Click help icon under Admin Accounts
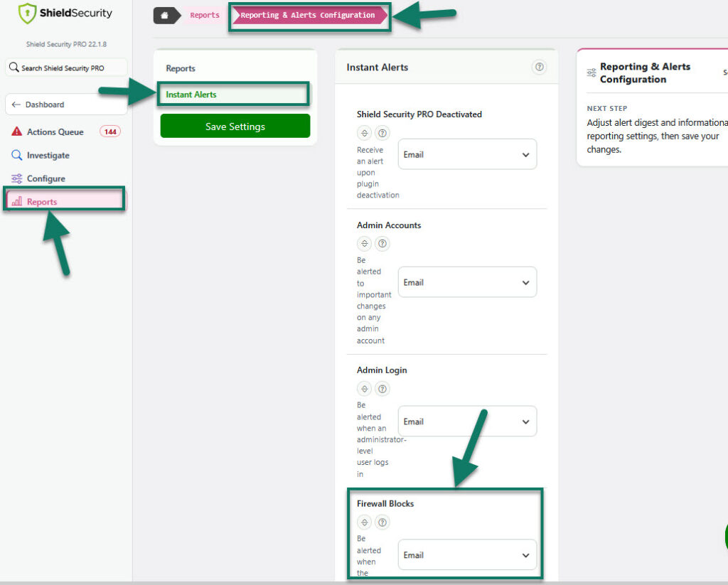The image size is (728, 585). [x=382, y=243]
